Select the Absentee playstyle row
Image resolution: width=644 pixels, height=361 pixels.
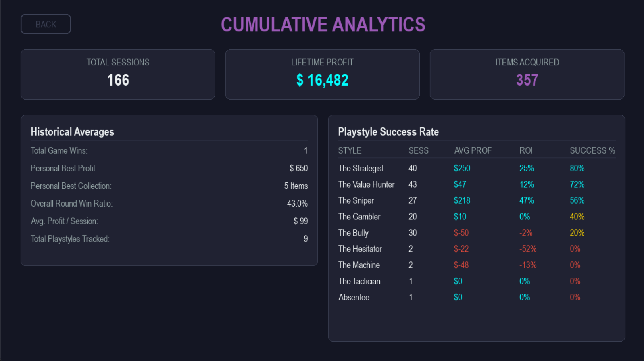[x=354, y=297]
